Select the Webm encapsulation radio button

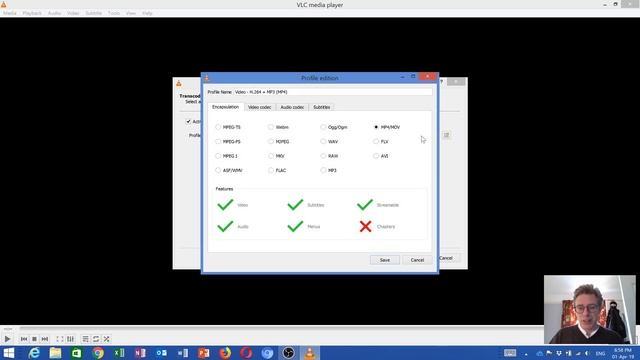pos(271,127)
